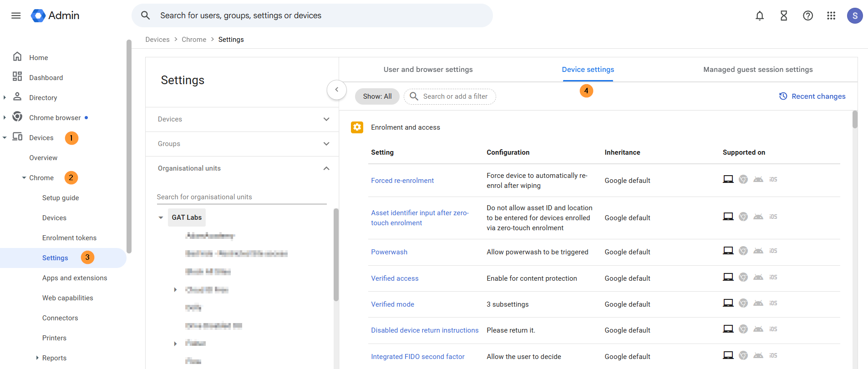Click the settings list vertical scrollbar

point(855,120)
